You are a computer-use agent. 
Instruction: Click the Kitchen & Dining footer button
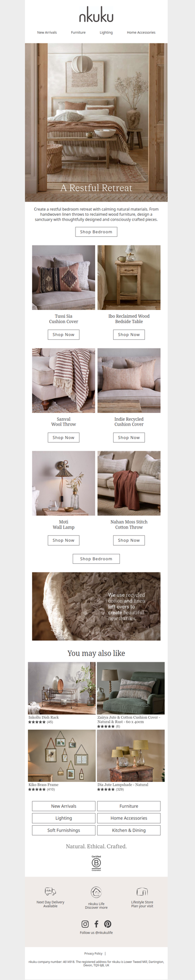tap(129, 830)
